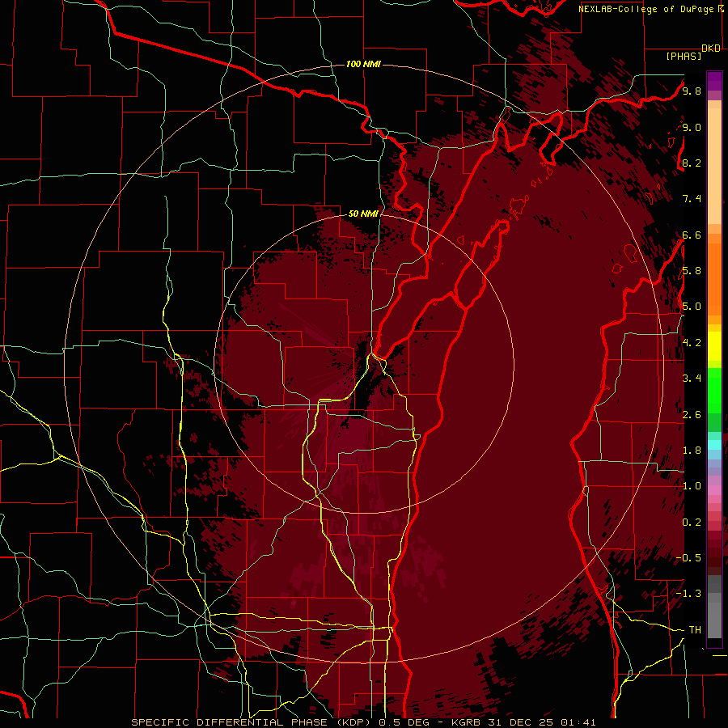Viewport: 728px width, 728px height.
Task: Click the 01:41 timestamp in the caption
Action: (x=578, y=722)
